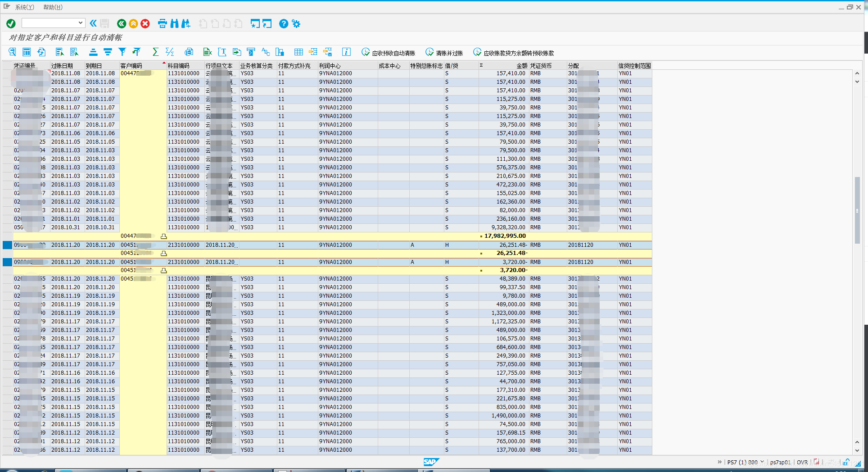
Task: Click the vertical scrollbar thumb of the table
Action: click(857, 209)
